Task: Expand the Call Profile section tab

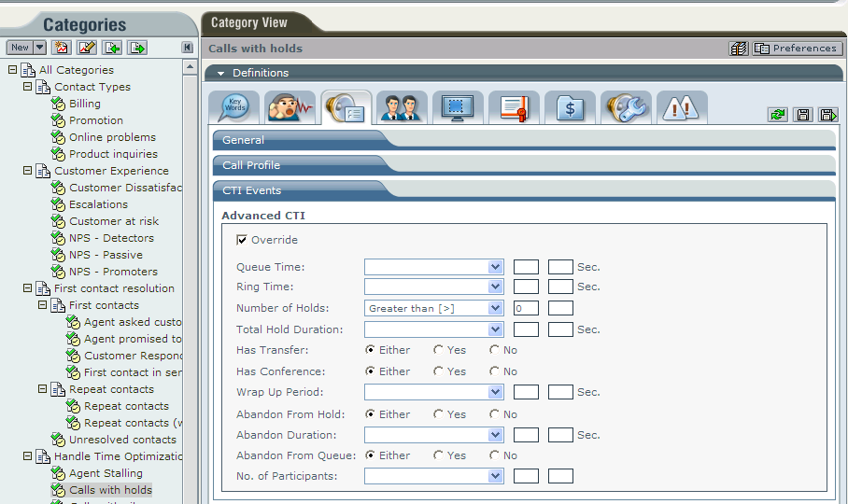Action: [x=251, y=165]
